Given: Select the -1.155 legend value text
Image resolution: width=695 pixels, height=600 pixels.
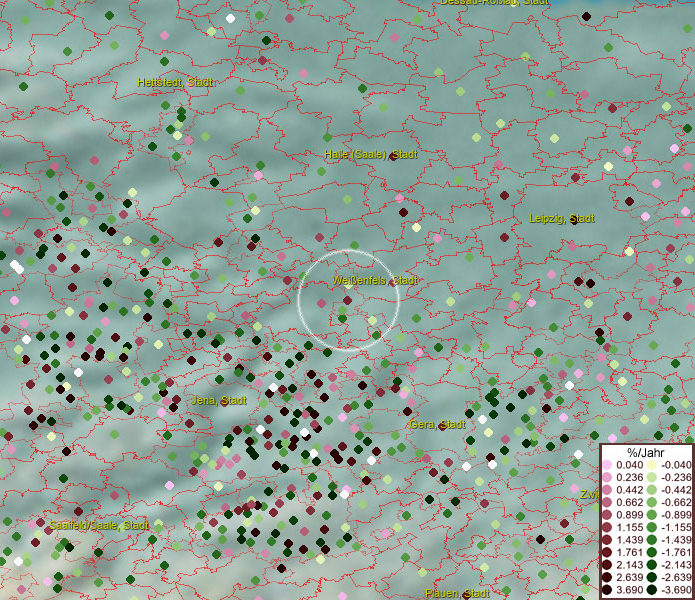Looking at the screenshot, I should (x=676, y=527).
